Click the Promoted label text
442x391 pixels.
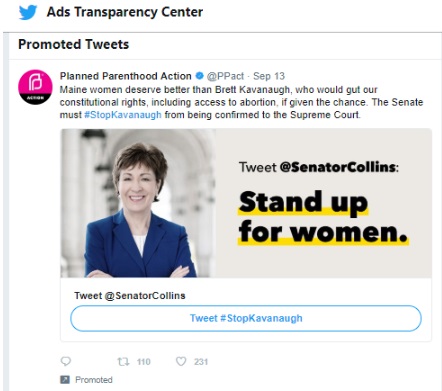[94, 380]
